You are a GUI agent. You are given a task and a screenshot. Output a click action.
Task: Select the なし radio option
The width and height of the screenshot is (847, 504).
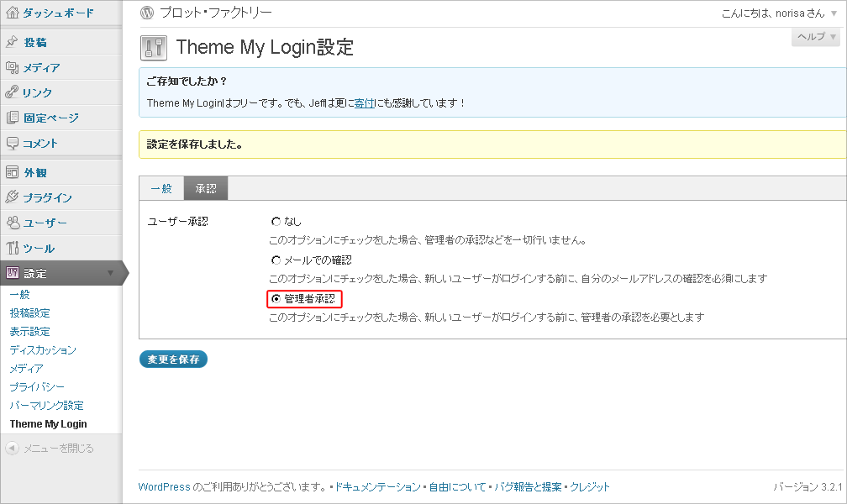click(x=276, y=222)
